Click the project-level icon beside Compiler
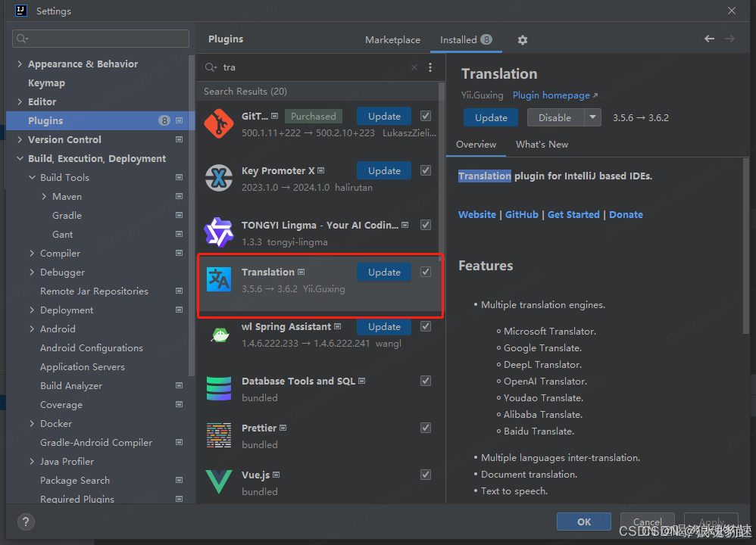Image resolution: width=756 pixels, height=545 pixels. 180,254
